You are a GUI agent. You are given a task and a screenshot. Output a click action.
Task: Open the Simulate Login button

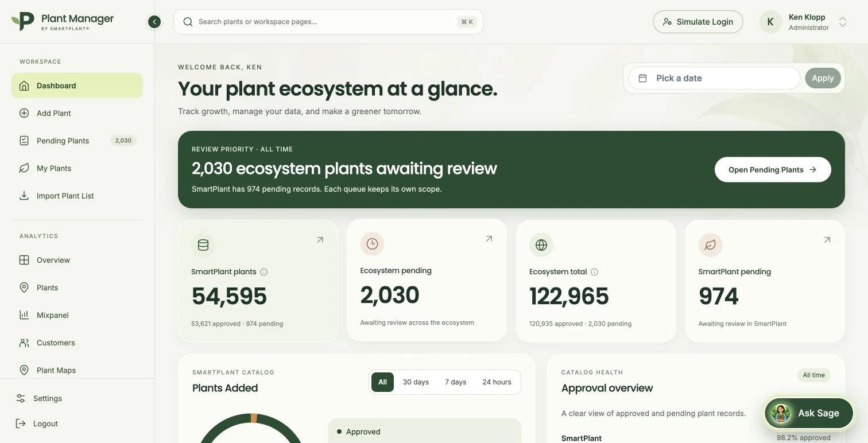tap(698, 22)
